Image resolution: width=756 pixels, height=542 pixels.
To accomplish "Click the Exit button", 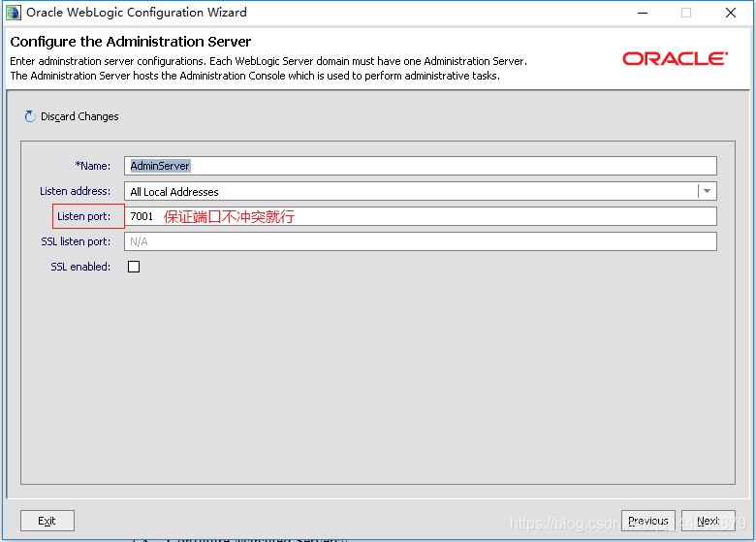I will pyautogui.click(x=47, y=521).
